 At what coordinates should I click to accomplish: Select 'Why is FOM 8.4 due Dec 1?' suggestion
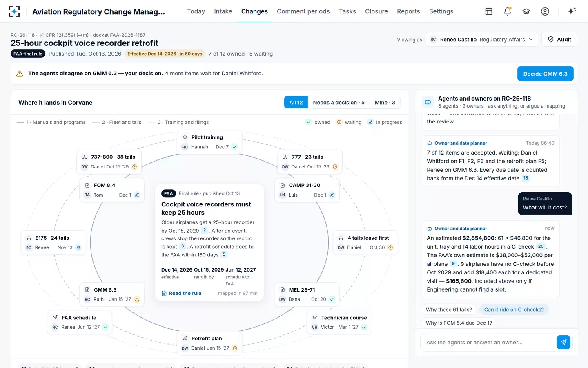(459, 323)
